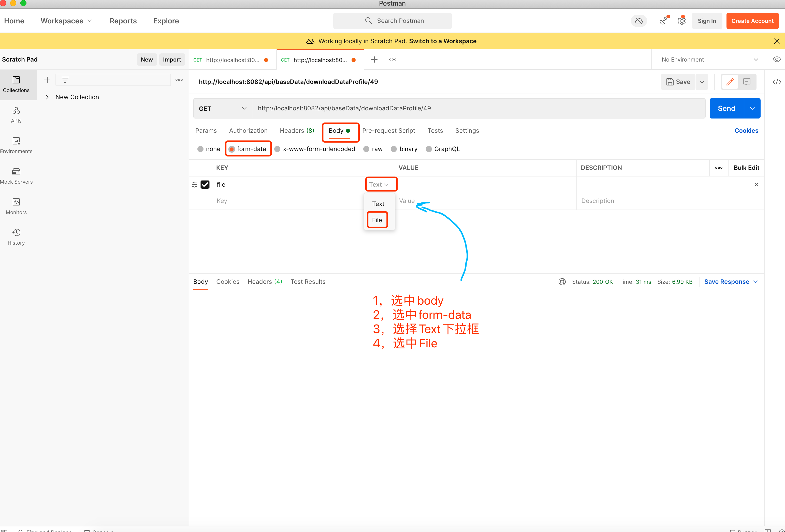This screenshot has width=785, height=532.
Task: Click the cloud sync offline icon
Action: (639, 21)
